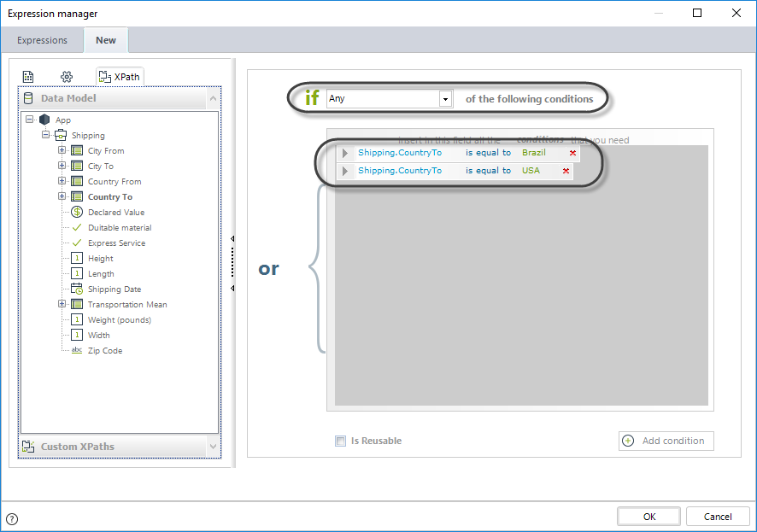Image resolution: width=757 pixels, height=532 pixels.
Task: Delete the Brazil condition
Action: (572, 153)
